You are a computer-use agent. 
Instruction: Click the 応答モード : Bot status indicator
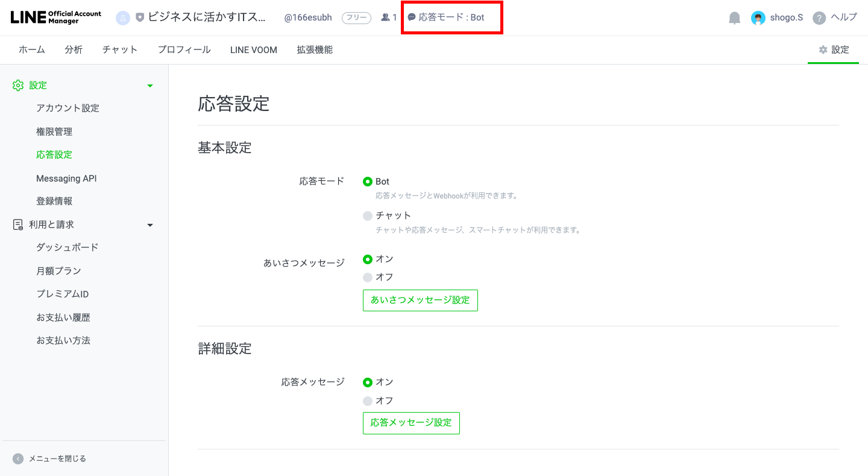451,17
